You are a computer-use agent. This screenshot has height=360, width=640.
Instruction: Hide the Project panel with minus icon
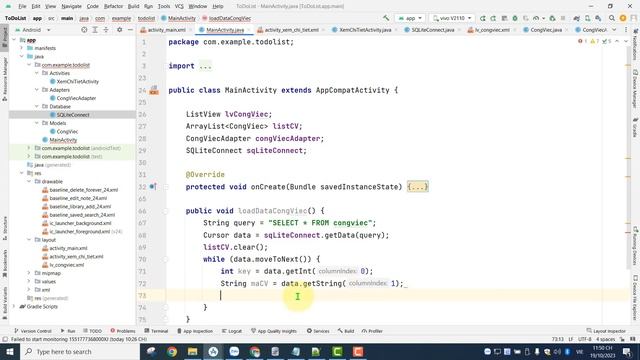click(x=130, y=30)
